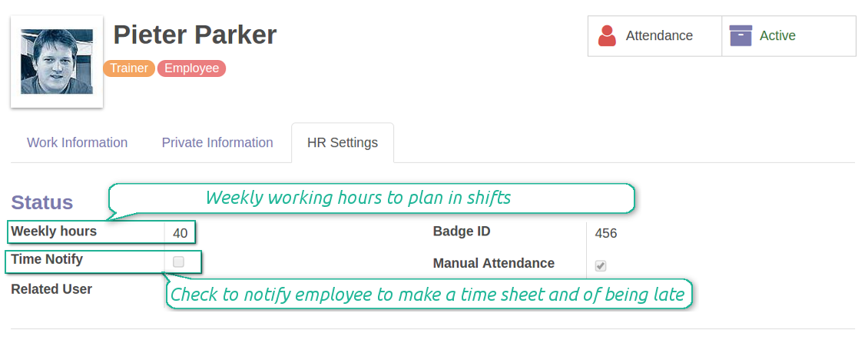Select the red Employee tag
The image size is (868, 340).
[191, 68]
